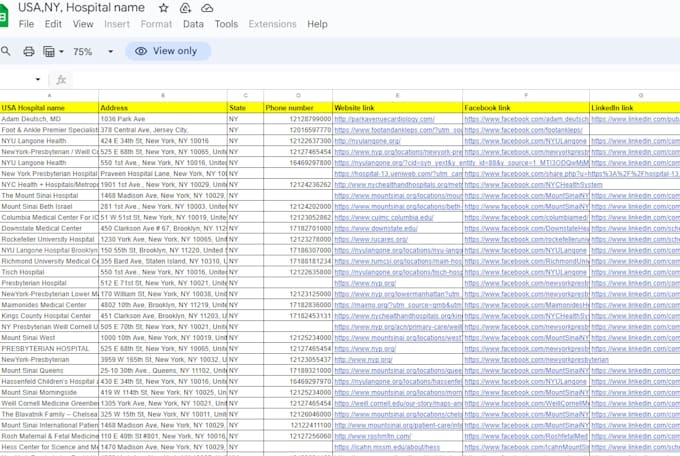
Task: Select the 'Tisch Hospital' cell
Action: click(49, 272)
